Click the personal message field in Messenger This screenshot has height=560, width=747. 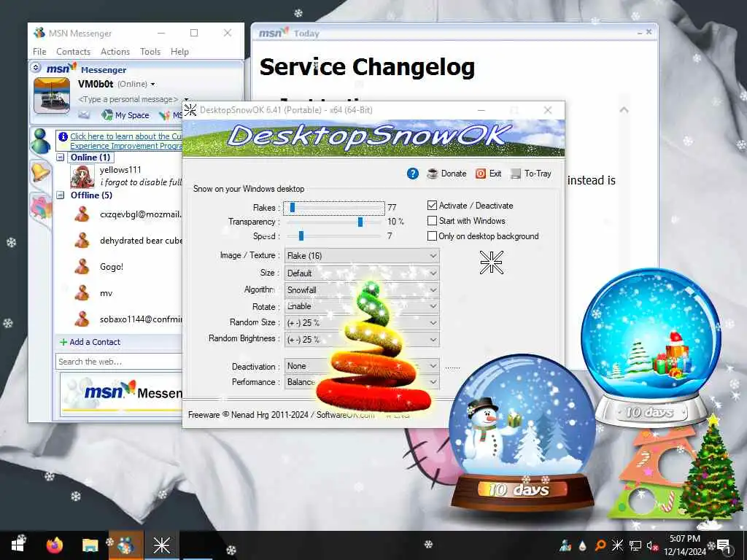click(x=128, y=99)
